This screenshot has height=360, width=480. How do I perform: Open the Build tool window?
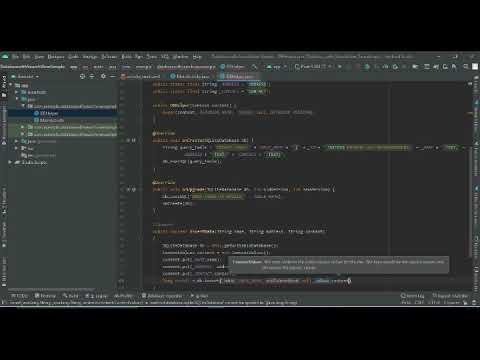point(70,296)
